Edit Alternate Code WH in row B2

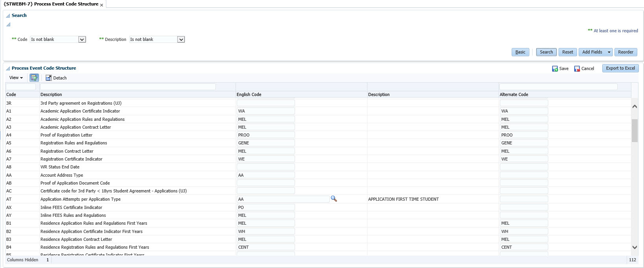coord(524,231)
